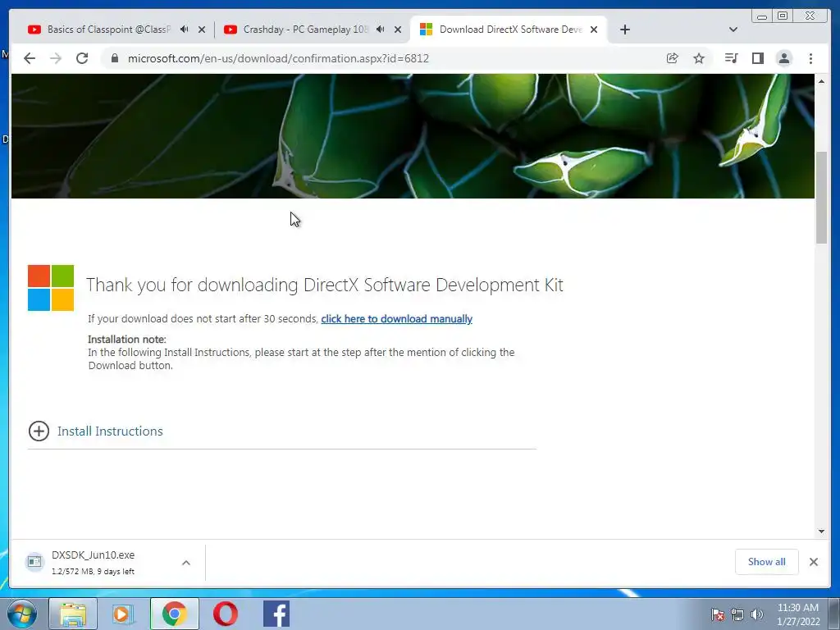Reload the Microsoft download page
The image size is (840, 630).
(x=82, y=58)
